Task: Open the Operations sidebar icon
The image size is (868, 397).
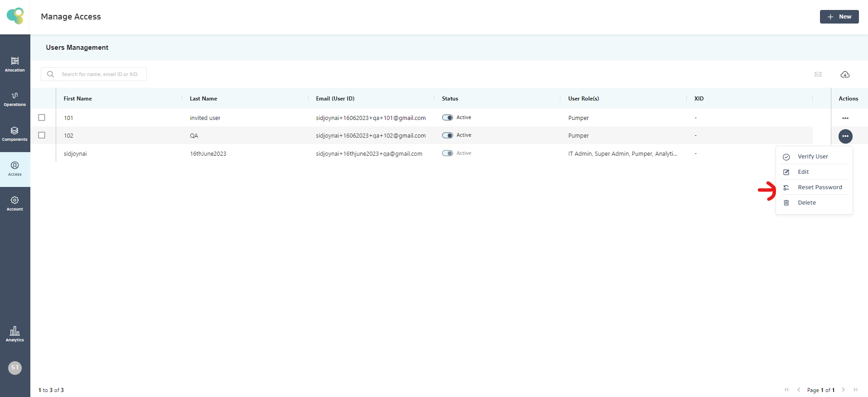Action: pyautogui.click(x=15, y=99)
